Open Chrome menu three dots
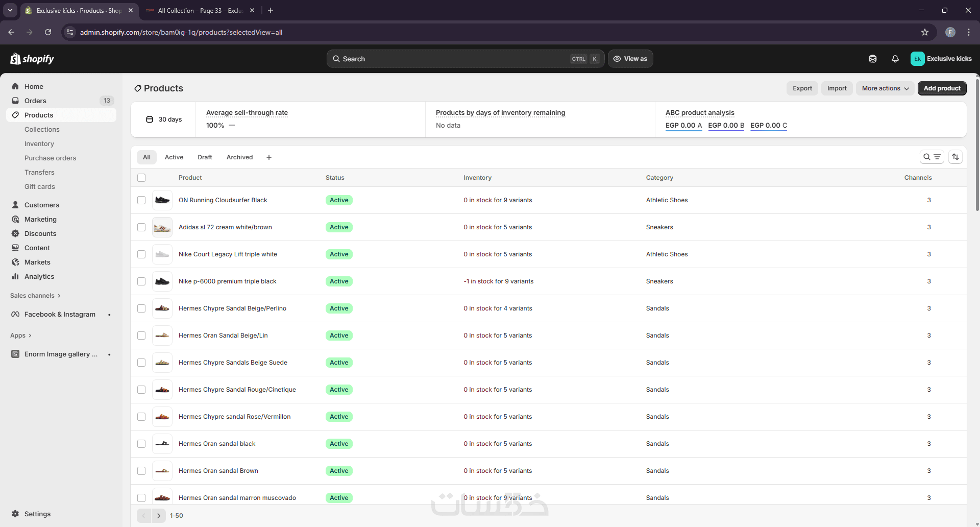The height and width of the screenshot is (527, 980). [x=969, y=32]
